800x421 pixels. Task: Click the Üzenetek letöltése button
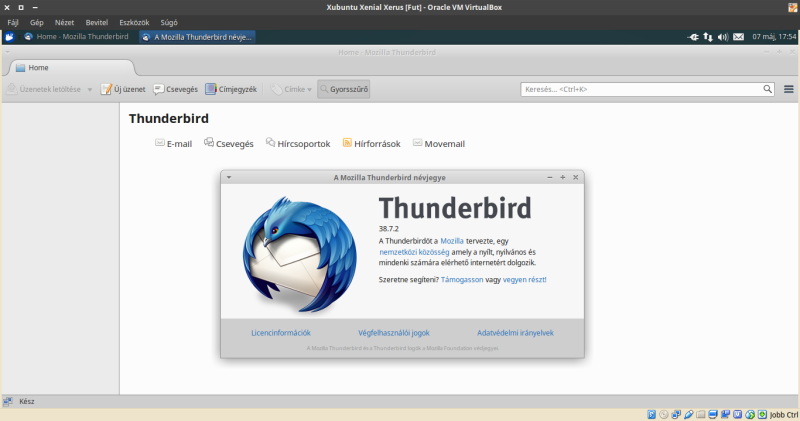[x=44, y=89]
